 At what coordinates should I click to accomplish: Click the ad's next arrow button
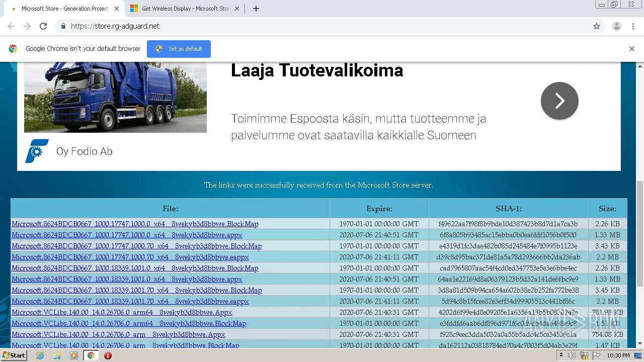(559, 101)
